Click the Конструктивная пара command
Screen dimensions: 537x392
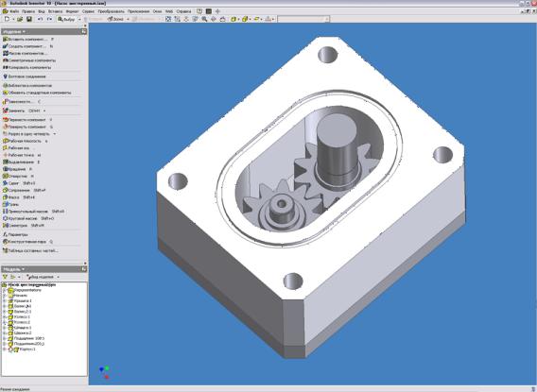tap(27, 242)
